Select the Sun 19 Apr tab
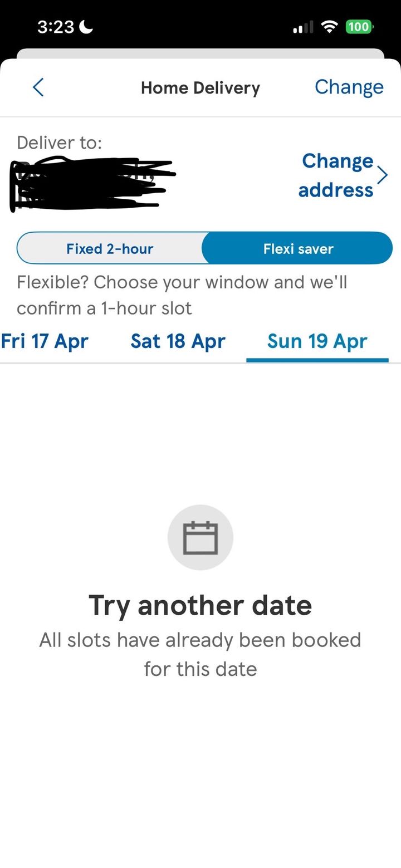The image size is (401, 868). coord(317,341)
